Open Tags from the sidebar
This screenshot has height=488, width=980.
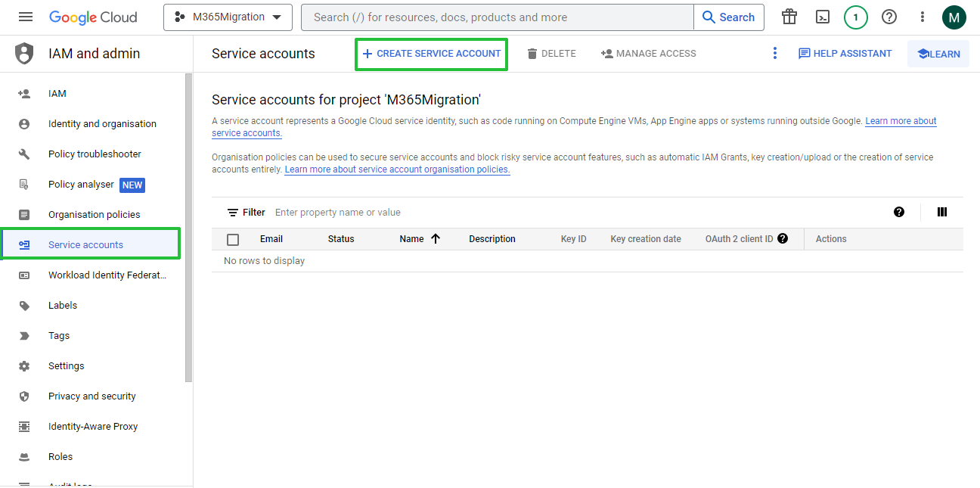point(59,336)
